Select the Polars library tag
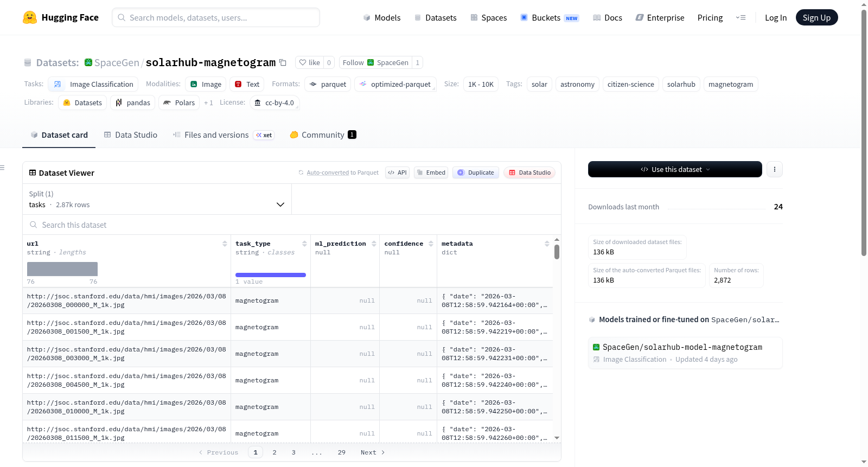 179,103
